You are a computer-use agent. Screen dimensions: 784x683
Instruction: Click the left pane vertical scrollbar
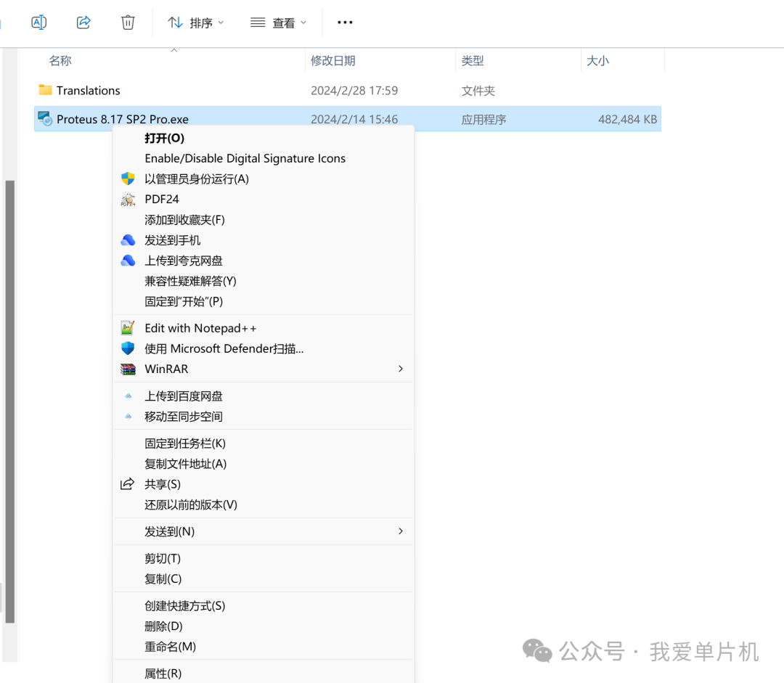point(9,401)
